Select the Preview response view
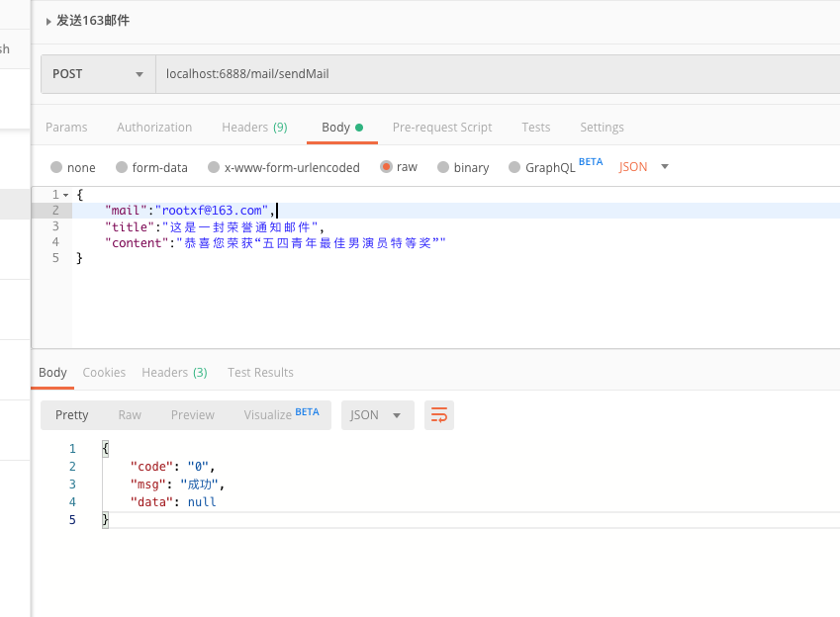Viewport: 840px width, 617px height. 193,415
